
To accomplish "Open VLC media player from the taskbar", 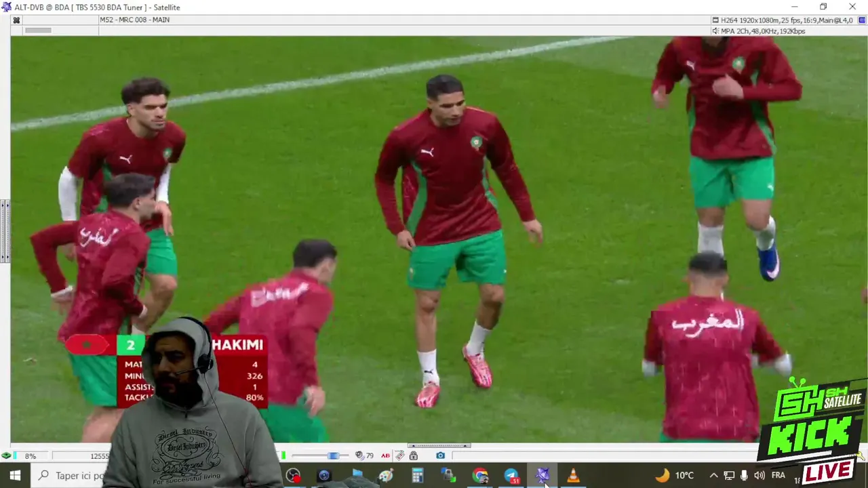I will point(573,476).
